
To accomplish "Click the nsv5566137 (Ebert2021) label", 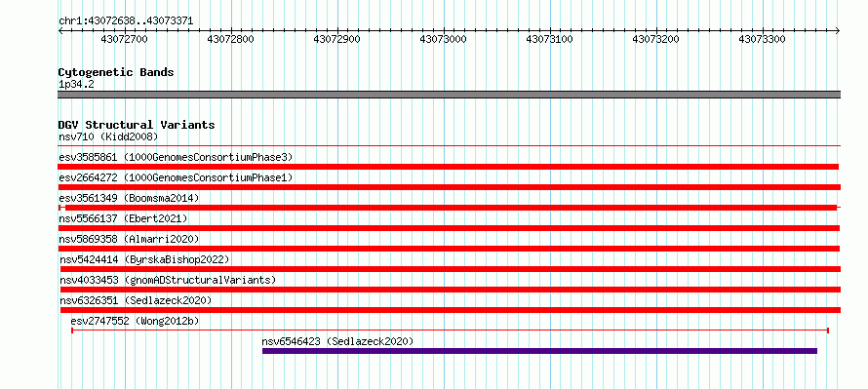I will point(123,218).
